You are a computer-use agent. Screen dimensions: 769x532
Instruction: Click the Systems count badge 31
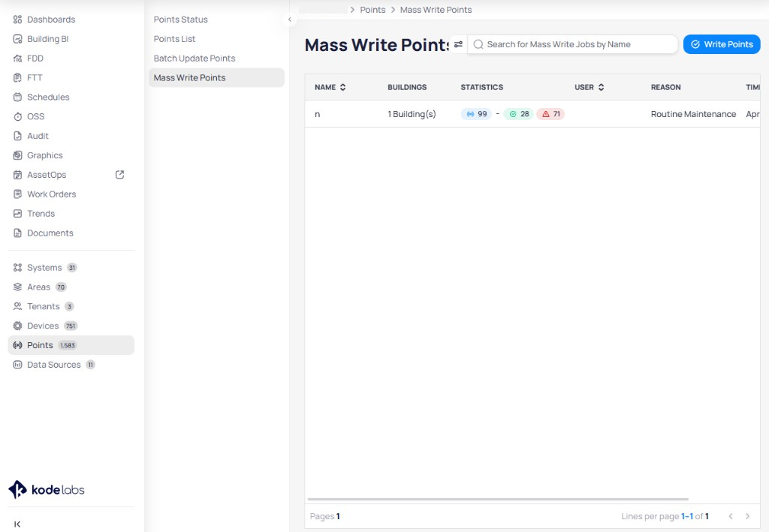click(x=72, y=267)
